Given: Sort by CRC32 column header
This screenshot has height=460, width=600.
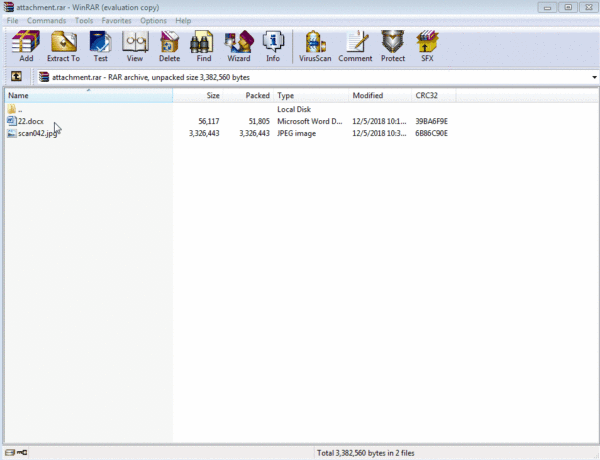Looking at the screenshot, I should [434, 95].
